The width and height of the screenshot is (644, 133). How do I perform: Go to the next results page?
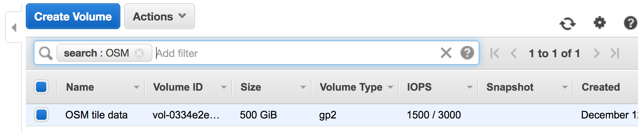click(597, 53)
